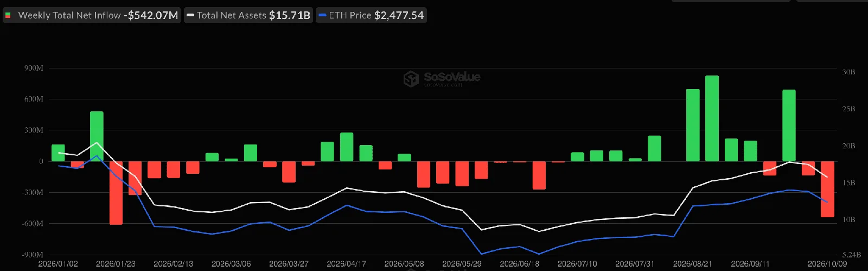868x271 pixels.
Task: Click the 2026/01/23 date label
Action: (116, 264)
